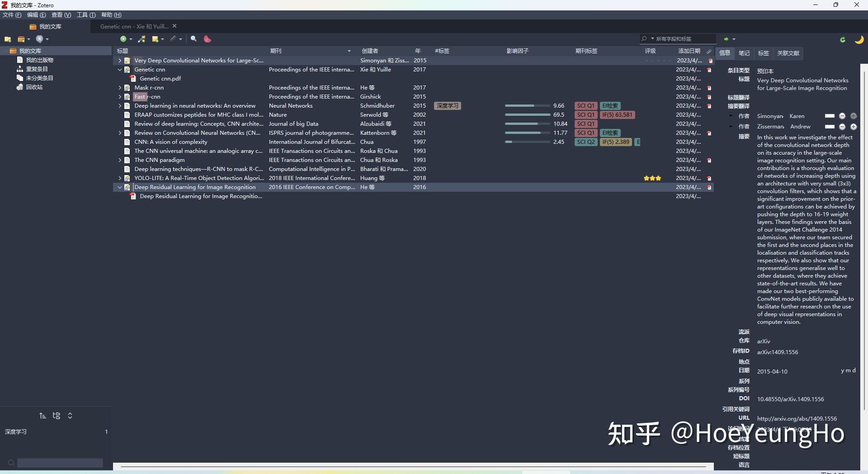Toggle dark mode with the moon icon
This screenshot has height=474, width=868.
(x=858, y=39)
